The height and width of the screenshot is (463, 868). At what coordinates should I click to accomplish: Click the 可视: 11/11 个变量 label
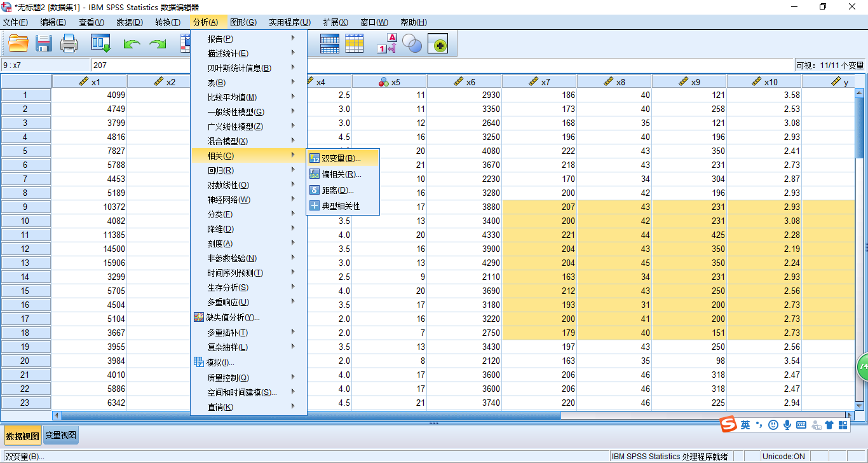tap(831, 65)
